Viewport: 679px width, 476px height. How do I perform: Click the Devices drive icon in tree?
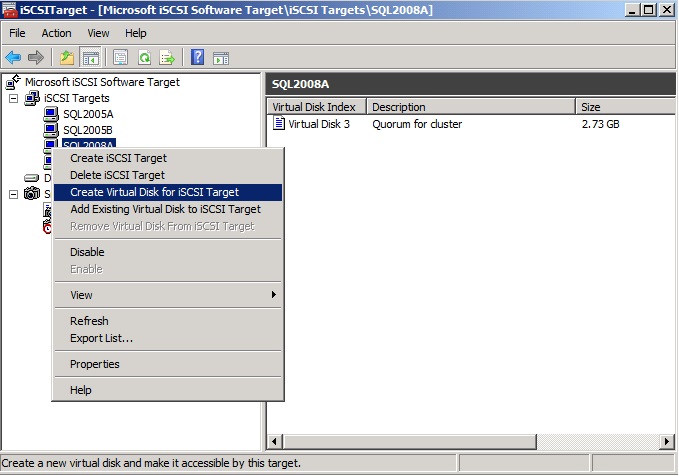32,178
